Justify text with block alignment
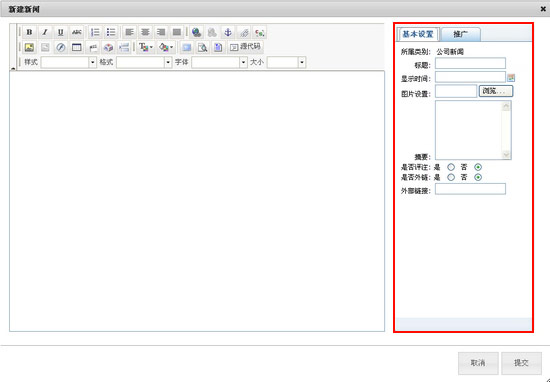 177,32
